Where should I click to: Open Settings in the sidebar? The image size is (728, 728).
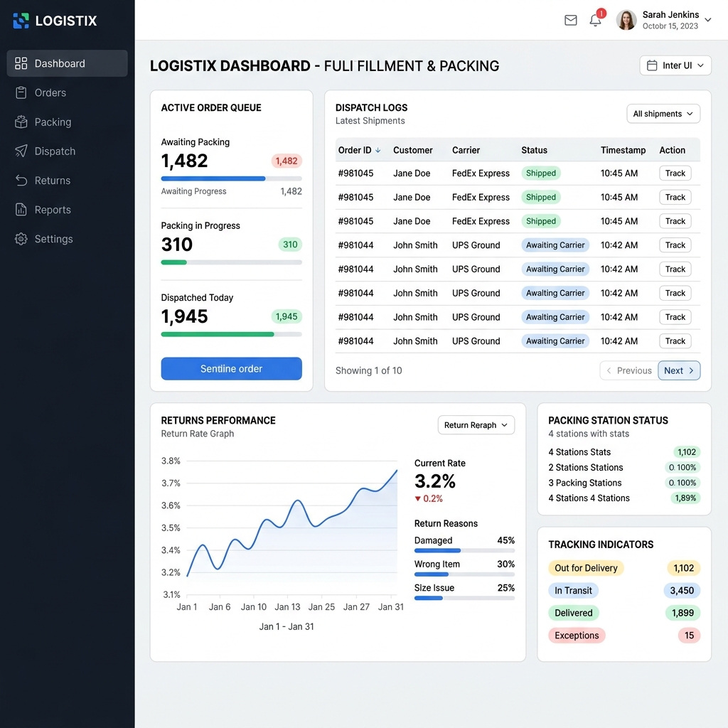coord(68,239)
